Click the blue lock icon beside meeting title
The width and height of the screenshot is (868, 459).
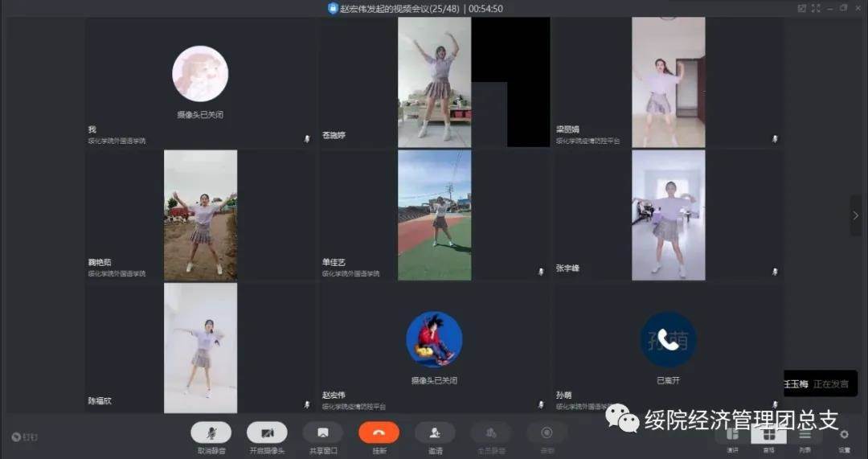tap(333, 8)
